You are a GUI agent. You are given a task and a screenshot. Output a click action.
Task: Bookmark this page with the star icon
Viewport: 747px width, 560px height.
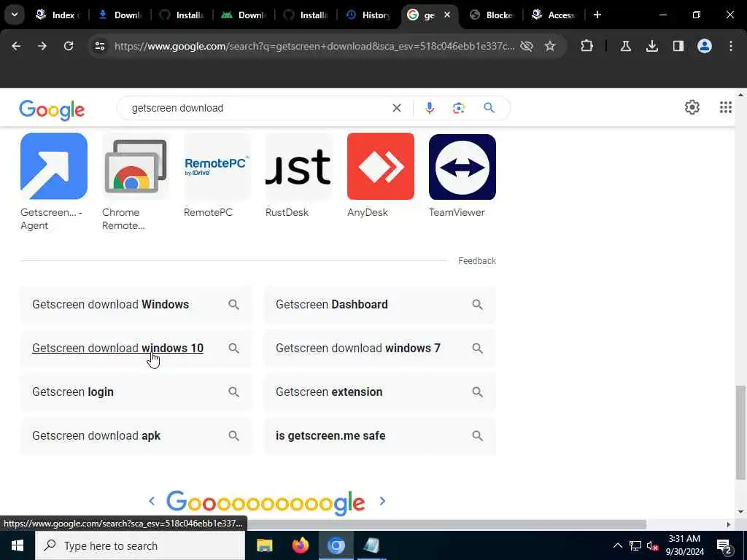click(550, 46)
